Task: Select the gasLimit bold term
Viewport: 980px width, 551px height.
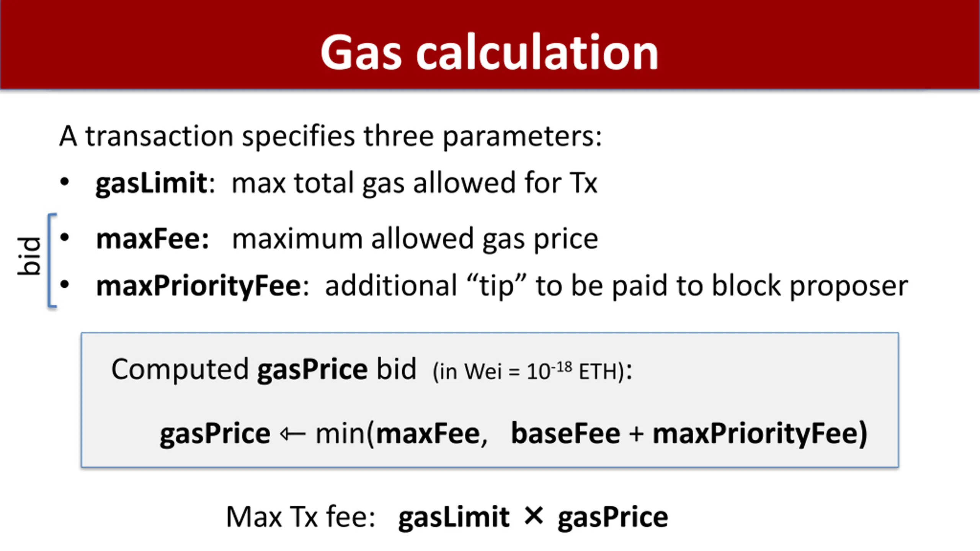Action: [x=152, y=183]
